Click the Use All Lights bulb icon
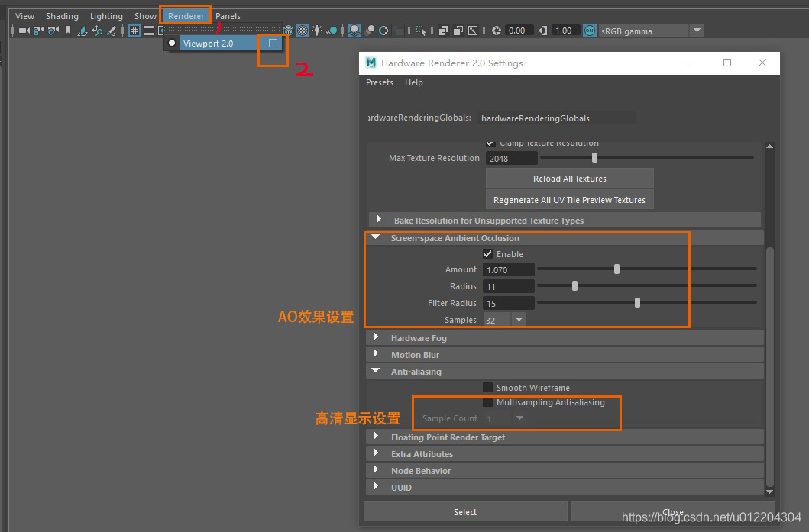This screenshot has width=809, height=532. click(317, 31)
